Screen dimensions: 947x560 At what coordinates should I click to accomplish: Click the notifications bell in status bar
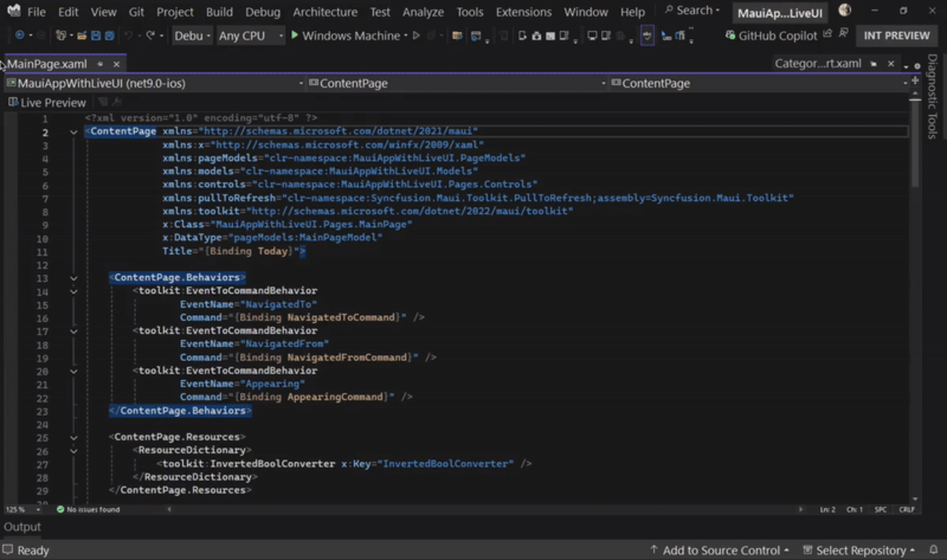point(935,550)
